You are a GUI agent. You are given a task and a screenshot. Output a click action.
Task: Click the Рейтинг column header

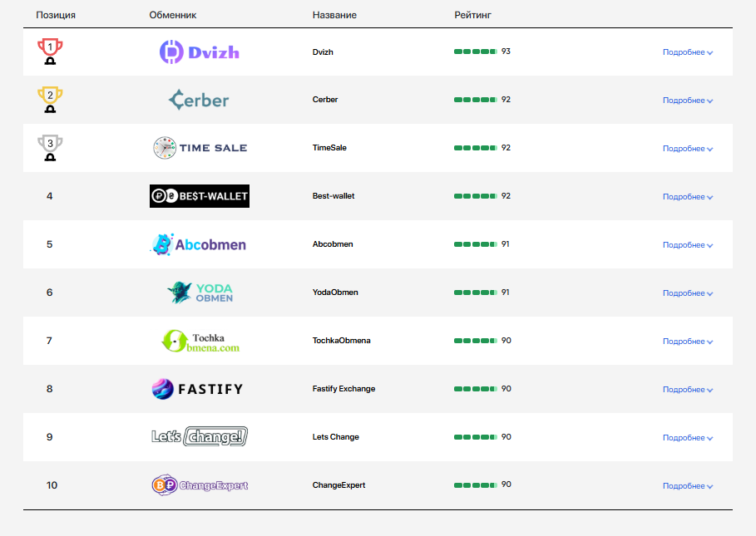click(472, 15)
